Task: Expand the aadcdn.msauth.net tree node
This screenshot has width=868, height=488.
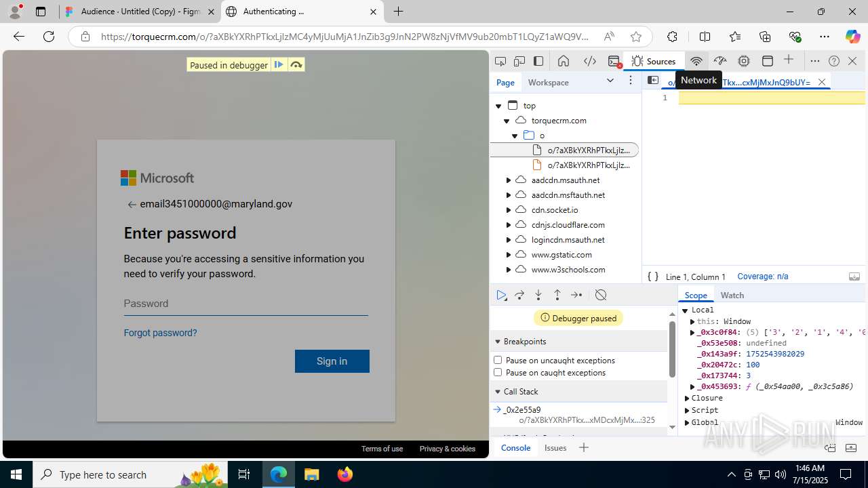Action: point(509,180)
